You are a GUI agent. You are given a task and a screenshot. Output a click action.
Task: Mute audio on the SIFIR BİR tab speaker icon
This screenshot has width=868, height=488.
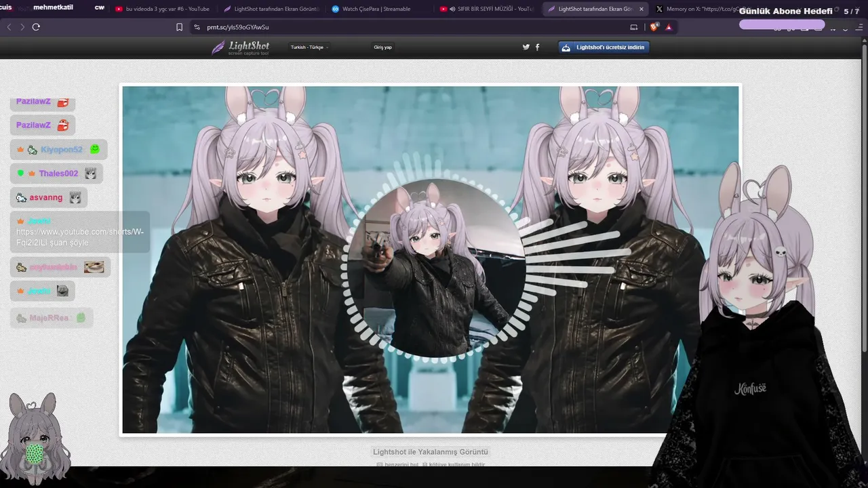[452, 9]
